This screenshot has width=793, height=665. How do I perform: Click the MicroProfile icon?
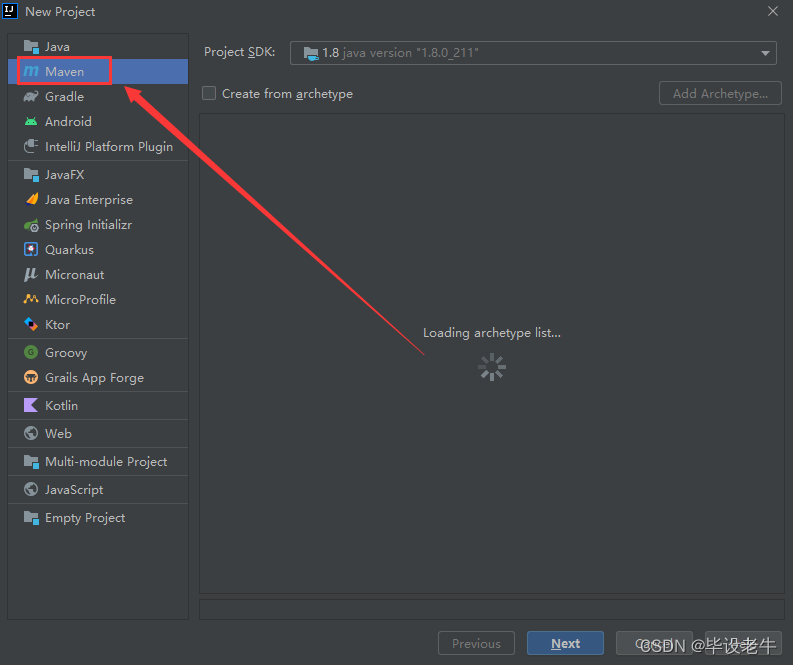coord(31,299)
